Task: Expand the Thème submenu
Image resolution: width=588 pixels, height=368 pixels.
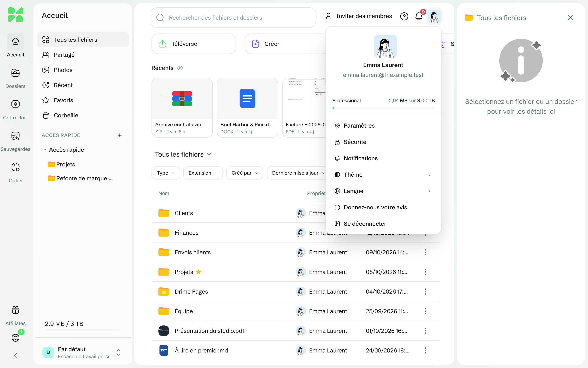Action: click(x=383, y=175)
